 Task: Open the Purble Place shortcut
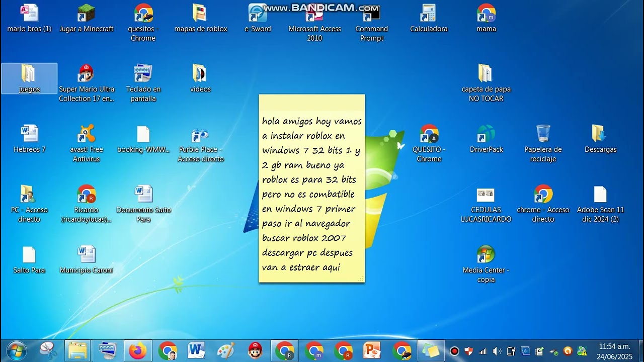pyautogui.click(x=200, y=143)
